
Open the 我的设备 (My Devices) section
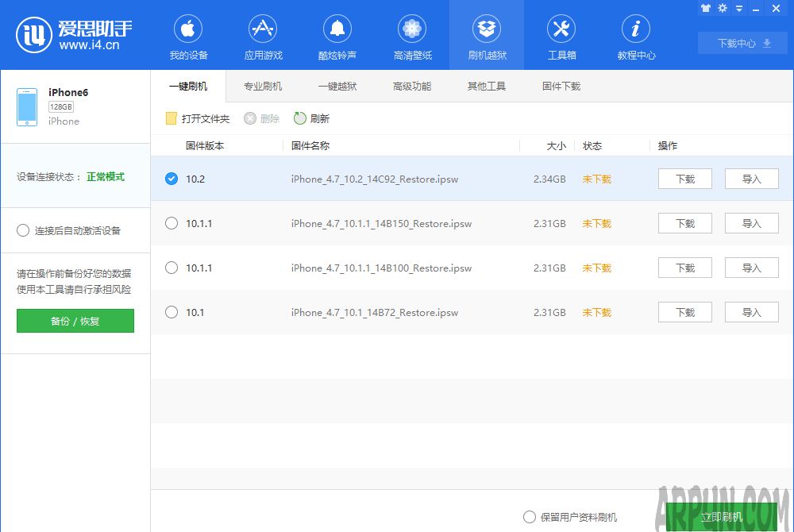(187, 35)
